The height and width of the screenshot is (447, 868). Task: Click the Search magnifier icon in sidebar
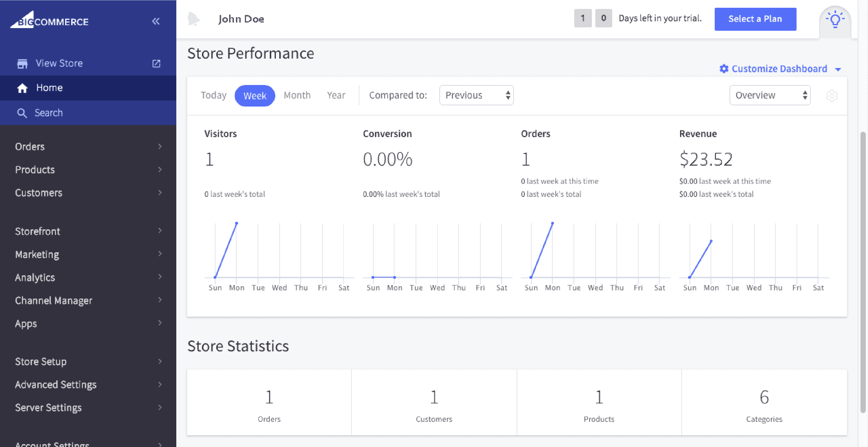pyautogui.click(x=21, y=112)
